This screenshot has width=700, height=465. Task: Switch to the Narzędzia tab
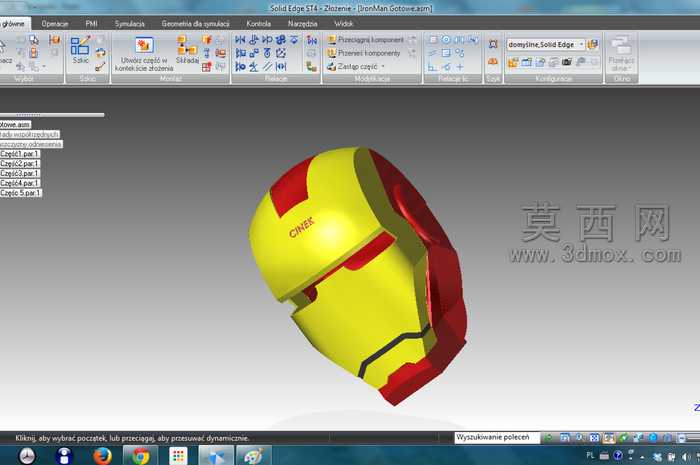pyautogui.click(x=302, y=24)
